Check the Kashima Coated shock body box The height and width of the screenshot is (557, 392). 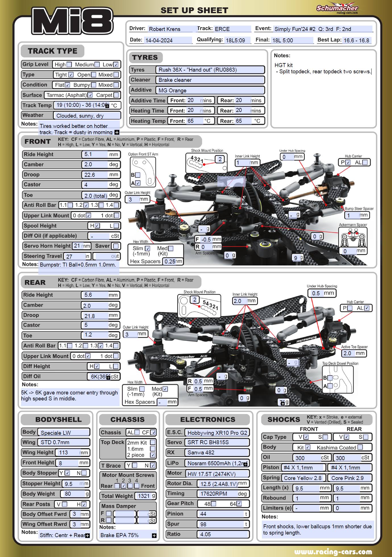point(360,447)
